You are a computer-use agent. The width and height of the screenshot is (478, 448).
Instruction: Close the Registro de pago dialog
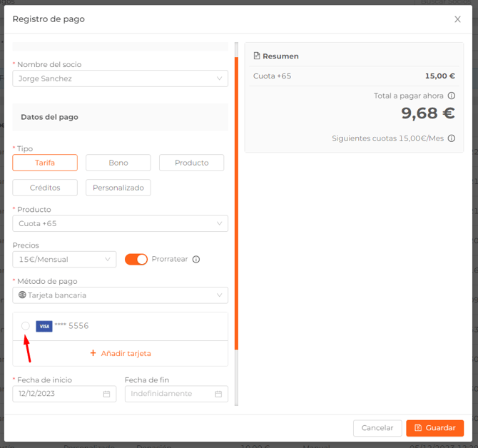tap(457, 19)
